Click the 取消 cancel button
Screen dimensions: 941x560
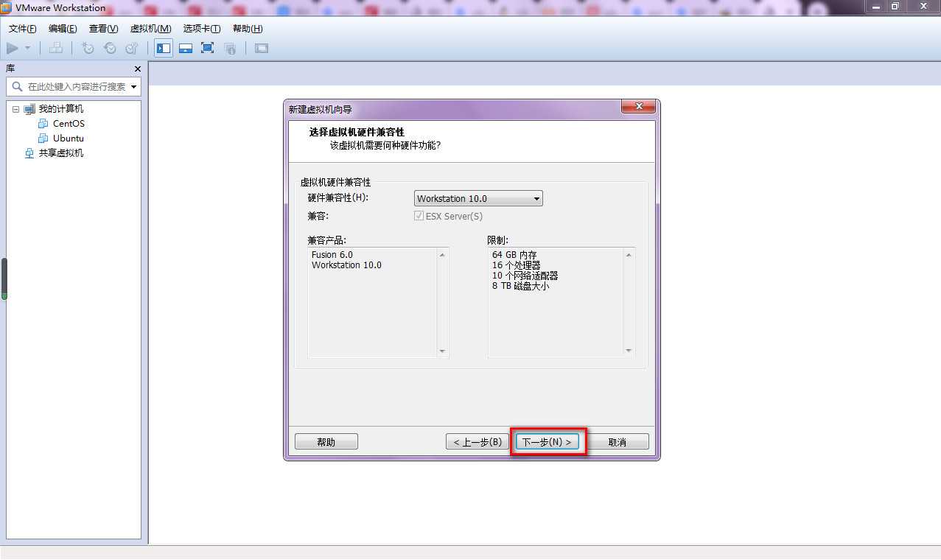click(618, 442)
